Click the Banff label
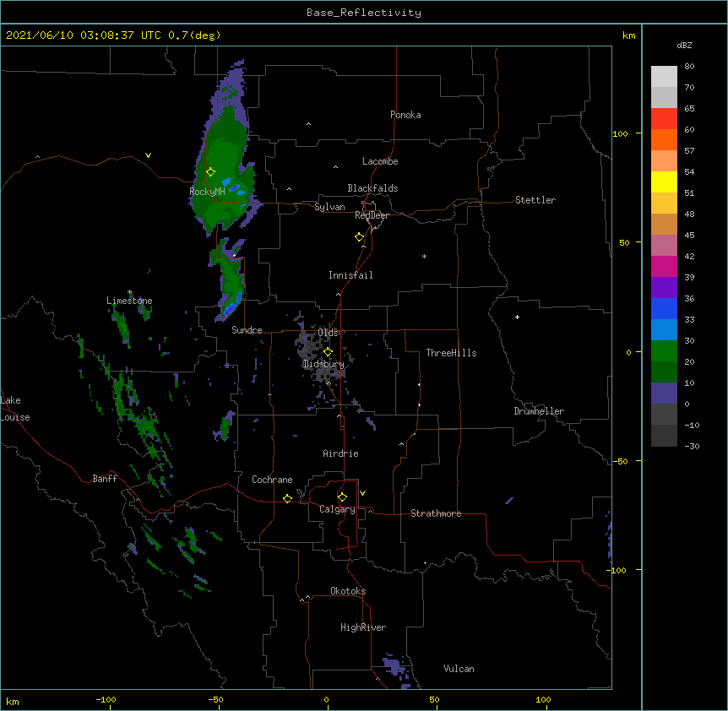The image size is (728, 711). 105,479
